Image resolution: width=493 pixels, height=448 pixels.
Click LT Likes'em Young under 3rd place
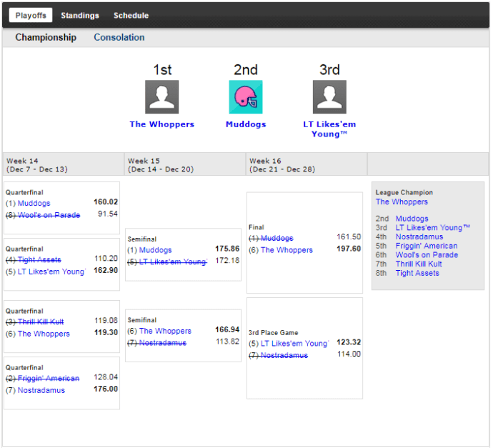point(329,129)
